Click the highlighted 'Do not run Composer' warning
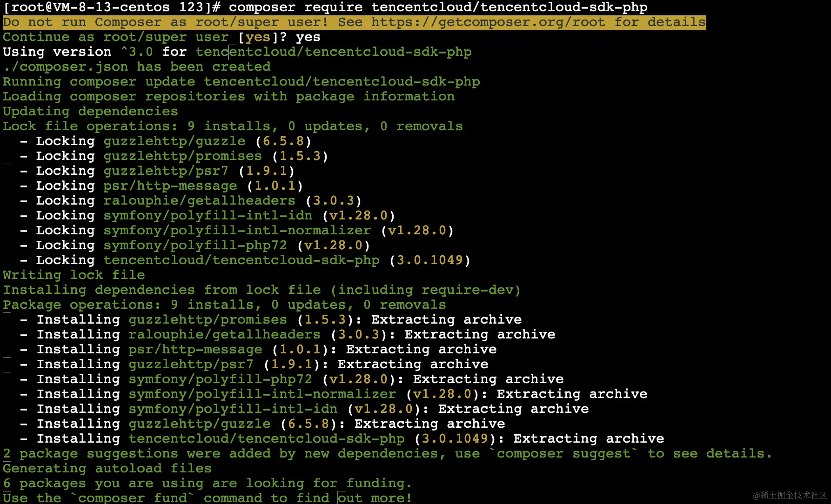 point(355,22)
